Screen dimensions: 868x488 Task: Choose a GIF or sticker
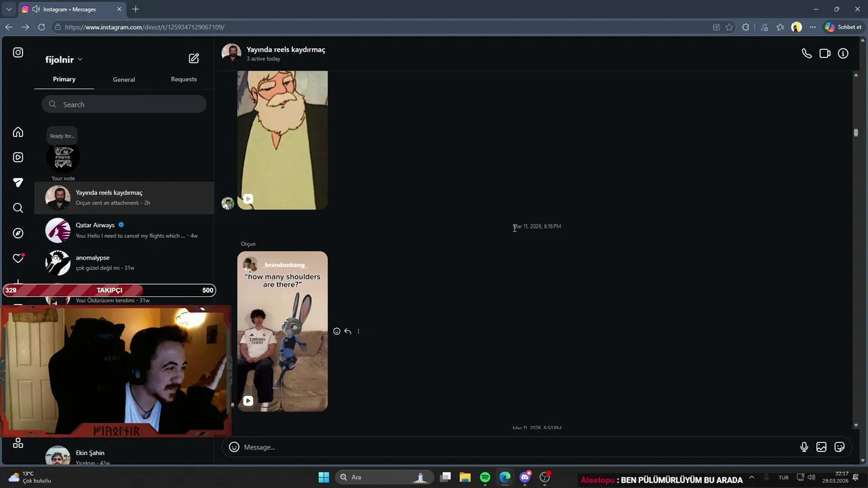[840, 447]
